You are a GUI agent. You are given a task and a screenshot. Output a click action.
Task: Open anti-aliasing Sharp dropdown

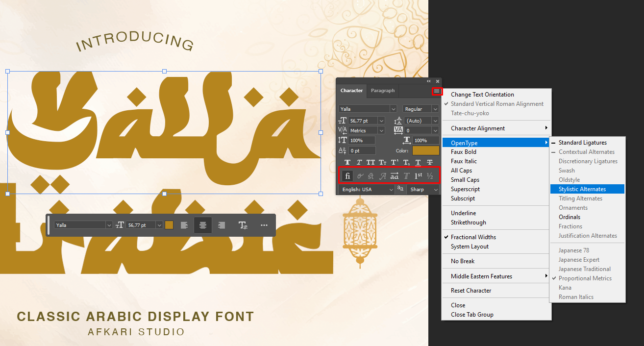point(422,189)
